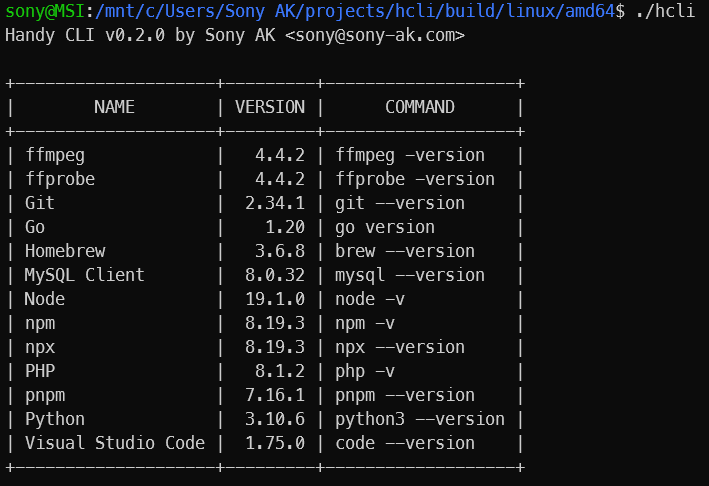Screen dimensions: 709x486
Task: Click version '8.19.3' in the npx row
Action: click(275, 347)
